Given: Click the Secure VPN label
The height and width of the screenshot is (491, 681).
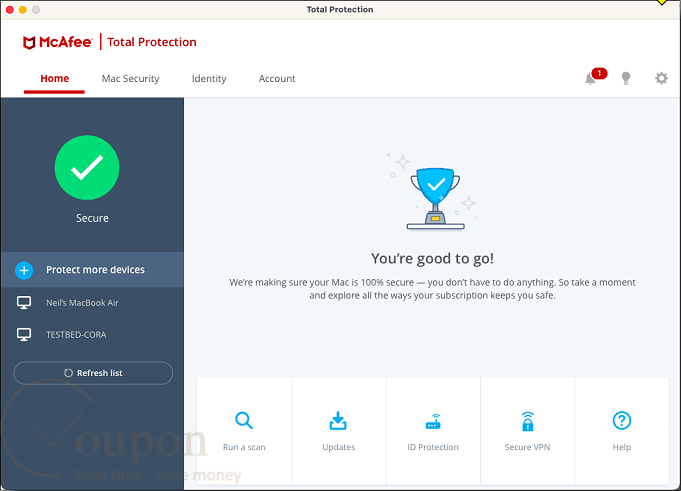Looking at the screenshot, I should tap(527, 447).
